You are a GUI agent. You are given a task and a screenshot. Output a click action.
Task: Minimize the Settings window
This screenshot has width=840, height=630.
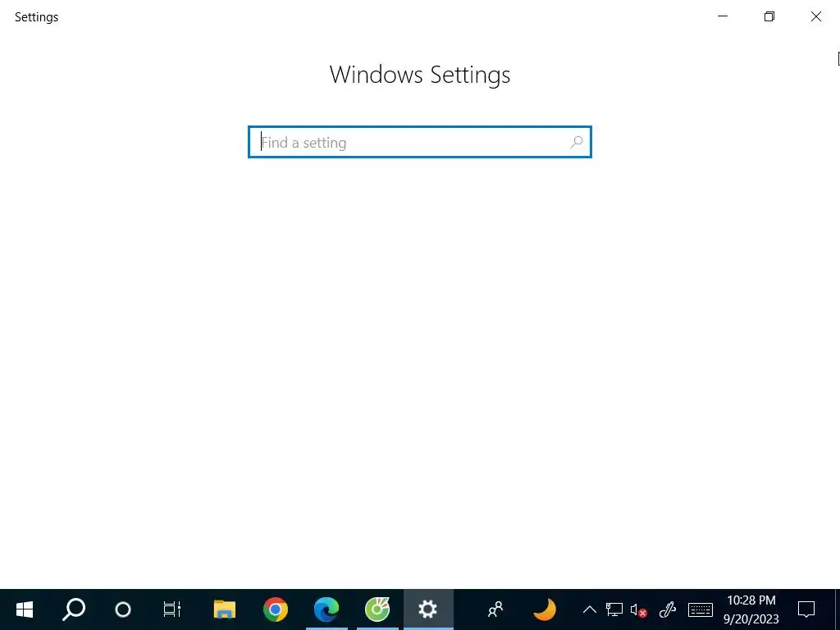[x=723, y=16]
